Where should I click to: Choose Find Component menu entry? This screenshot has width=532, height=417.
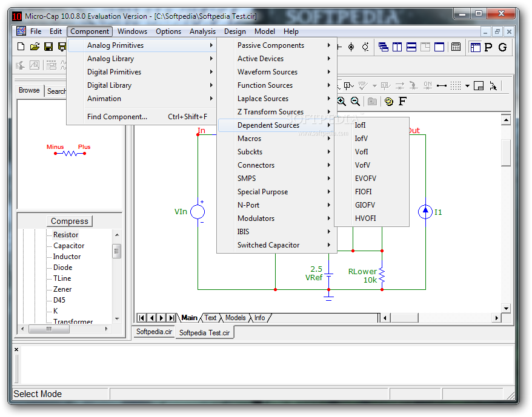[141, 117]
